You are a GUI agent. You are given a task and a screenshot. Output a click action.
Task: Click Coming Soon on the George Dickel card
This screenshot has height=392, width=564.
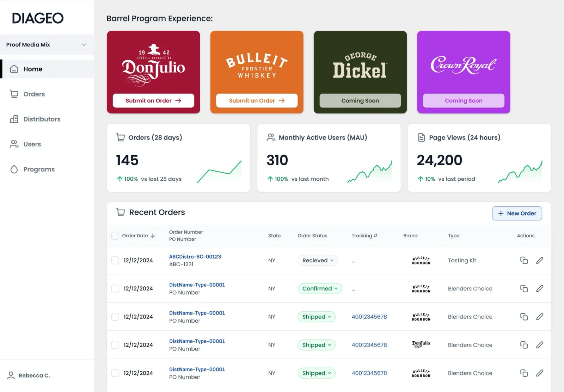coord(360,101)
